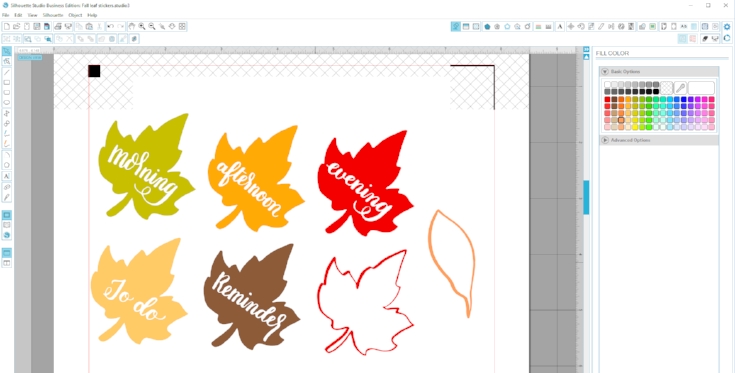Select the red 'evening' leaf
735x373 pixels.
365,184
